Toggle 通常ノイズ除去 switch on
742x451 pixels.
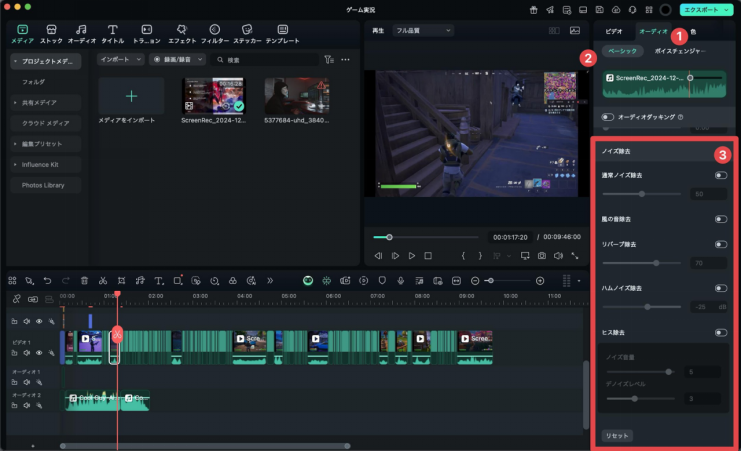[x=720, y=175]
